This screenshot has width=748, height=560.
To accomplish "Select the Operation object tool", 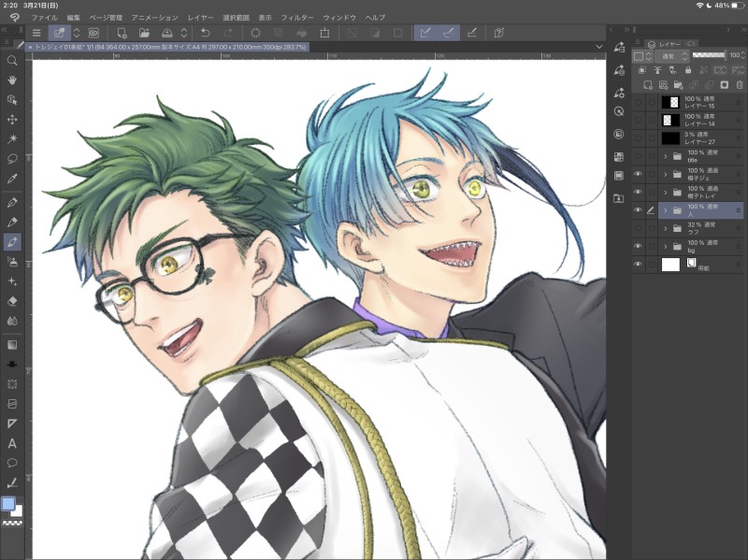I will [x=12, y=100].
